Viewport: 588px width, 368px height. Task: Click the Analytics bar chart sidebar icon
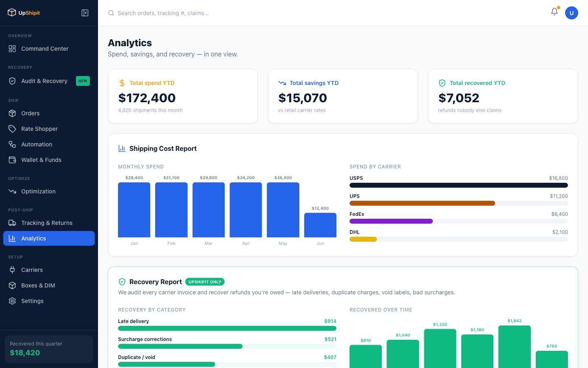pos(12,238)
